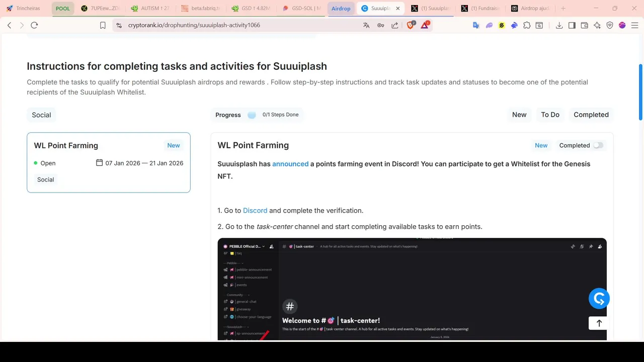Open the blue bird extension icon
644x362 pixels.
(514, 25)
